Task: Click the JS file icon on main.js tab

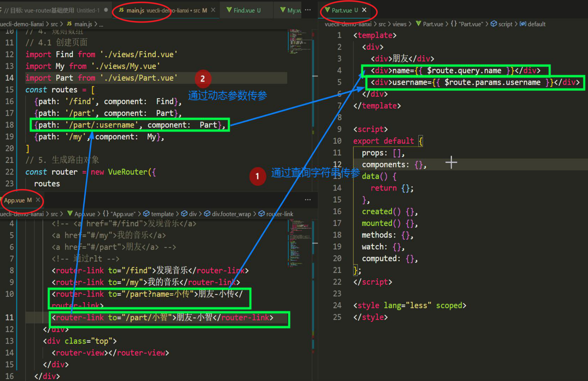Action: (x=121, y=10)
